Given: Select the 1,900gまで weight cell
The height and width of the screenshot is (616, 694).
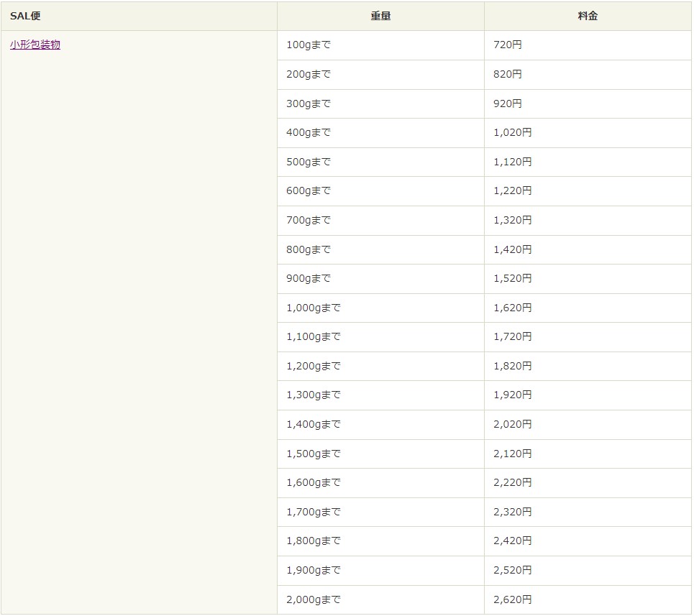Looking at the screenshot, I should pos(314,570).
